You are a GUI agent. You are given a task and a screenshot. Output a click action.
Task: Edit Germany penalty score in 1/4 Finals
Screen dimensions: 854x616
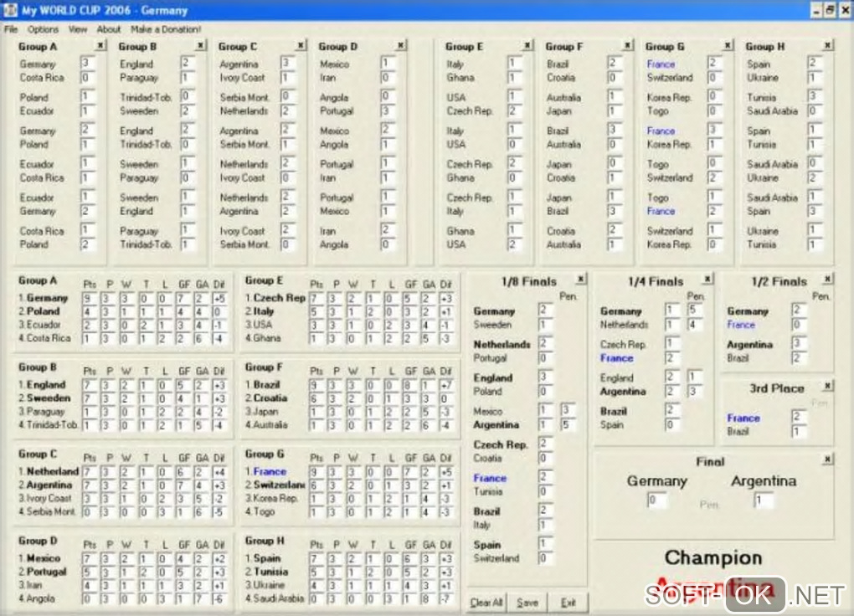(x=694, y=310)
